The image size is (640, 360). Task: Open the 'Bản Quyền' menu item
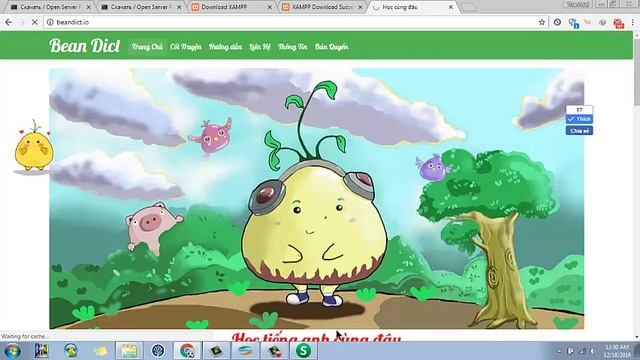pos(331,47)
